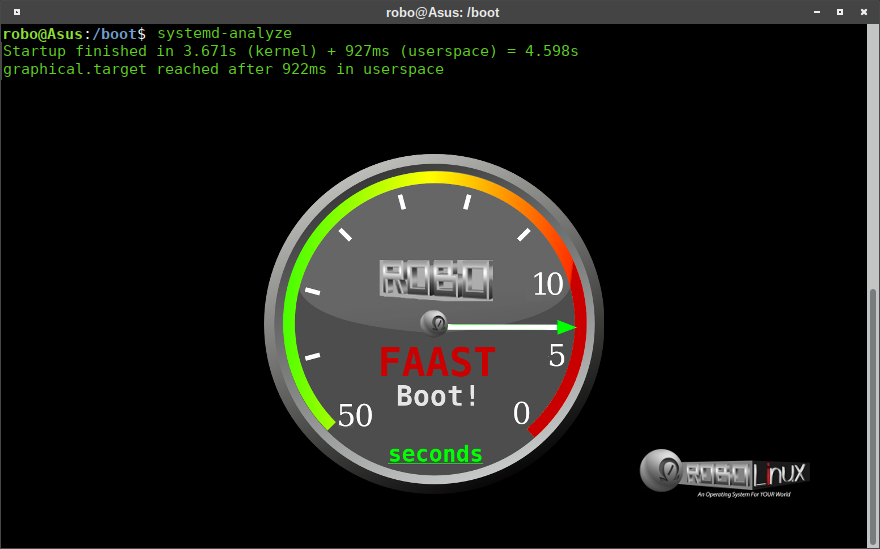Click the number 50 on the gauge
880x549 pixels.
click(x=355, y=415)
